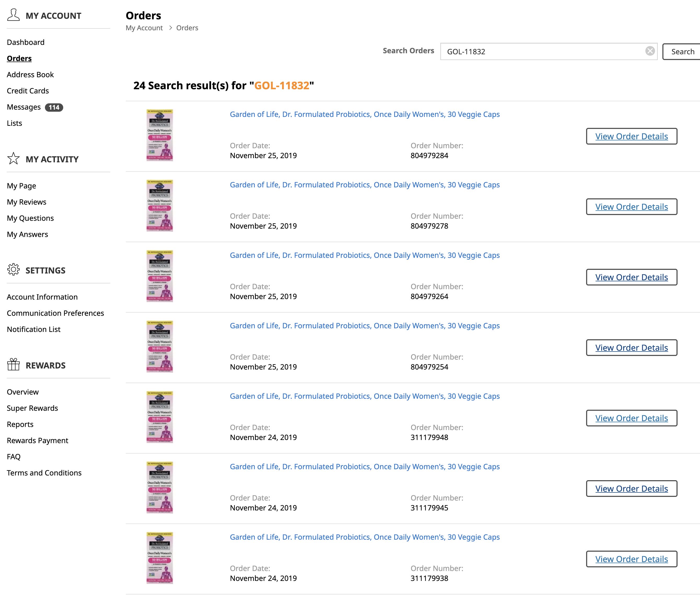700x595 pixels.
Task: View details for order 804979284
Action: point(631,136)
